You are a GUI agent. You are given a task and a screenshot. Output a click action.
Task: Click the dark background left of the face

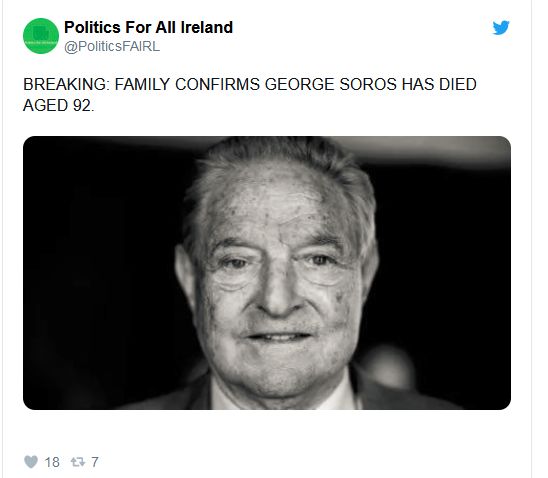[x=98, y=273]
